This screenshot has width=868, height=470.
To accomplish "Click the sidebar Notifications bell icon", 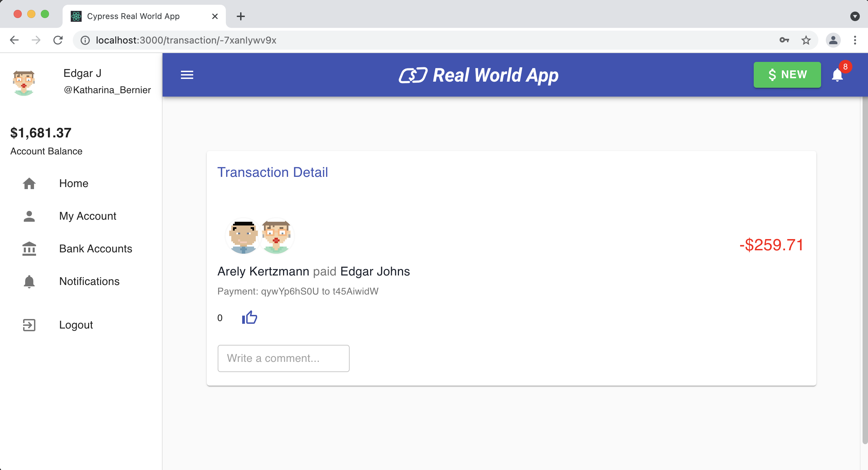I will click(x=29, y=281).
